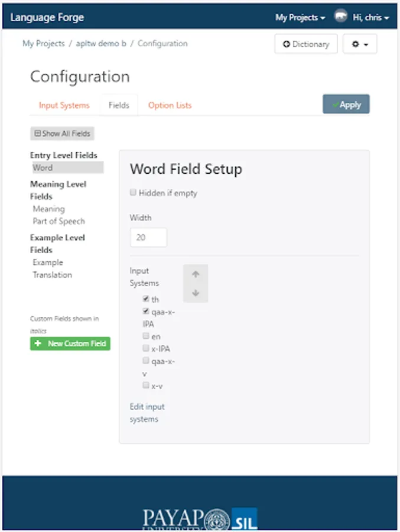Open Edit input systems link
This screenshot has width=400, height=532.
(147, 413)
